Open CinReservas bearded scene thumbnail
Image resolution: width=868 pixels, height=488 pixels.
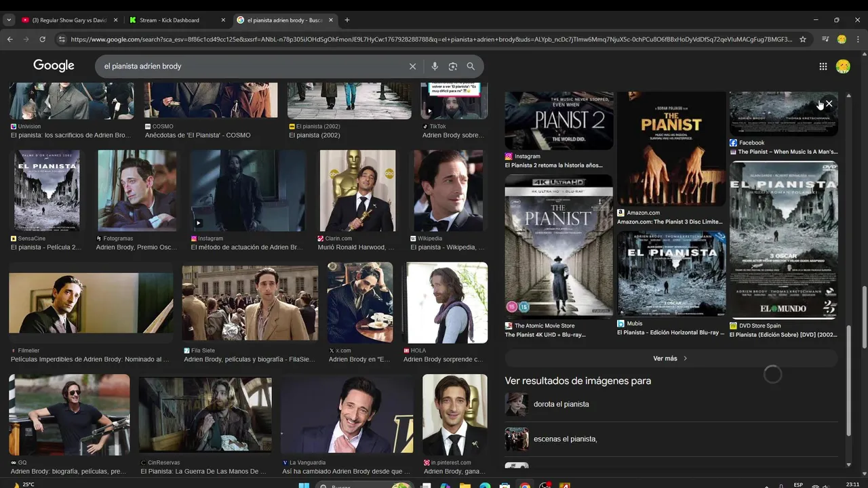(x=205, y=415)
